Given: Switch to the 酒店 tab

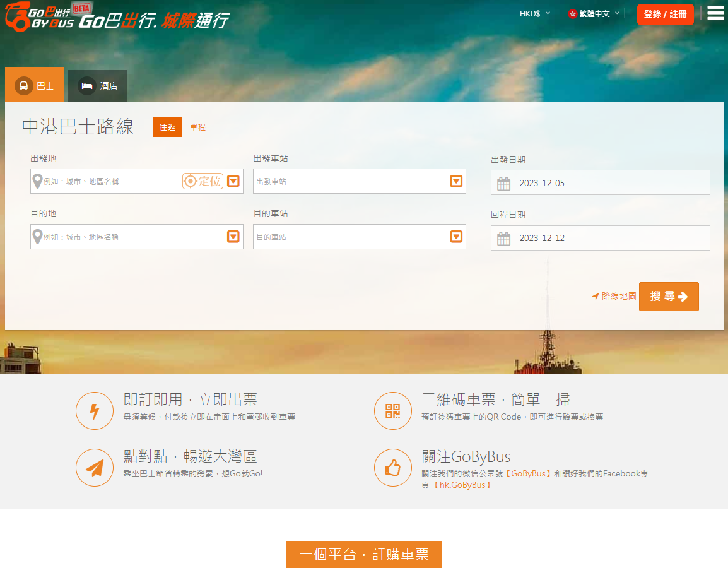Looking at the screenshot, I should point(98,85).
